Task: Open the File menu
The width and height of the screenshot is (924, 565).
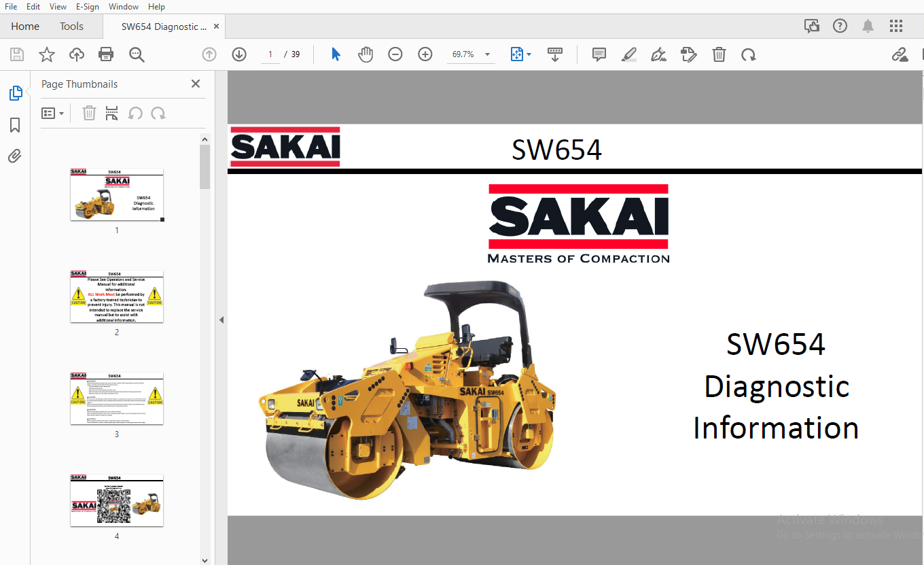Action: [x=11, y=6]
